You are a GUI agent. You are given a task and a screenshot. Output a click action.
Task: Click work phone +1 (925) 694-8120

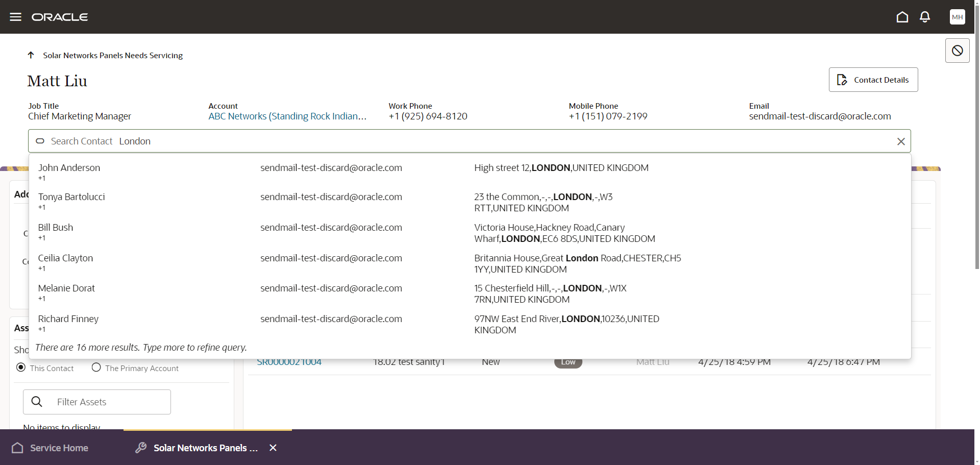(428, 116)
